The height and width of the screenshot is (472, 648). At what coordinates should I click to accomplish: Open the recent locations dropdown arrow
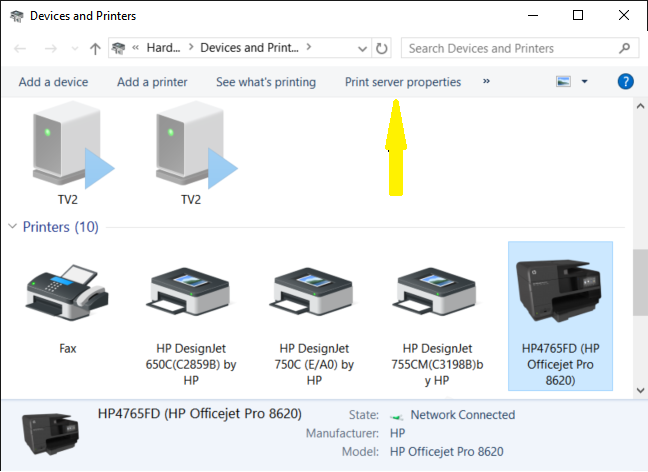tap(75, 49)
